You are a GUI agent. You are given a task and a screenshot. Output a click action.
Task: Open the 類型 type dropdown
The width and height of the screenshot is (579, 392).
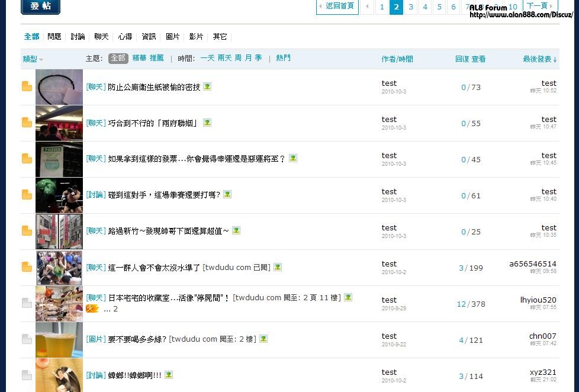pos(33,59)
